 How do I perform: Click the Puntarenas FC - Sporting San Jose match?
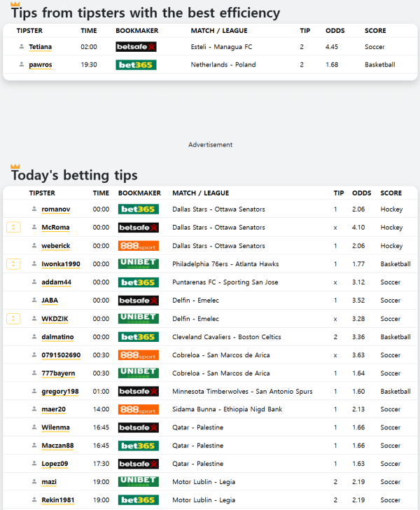(x=225, y=282)
